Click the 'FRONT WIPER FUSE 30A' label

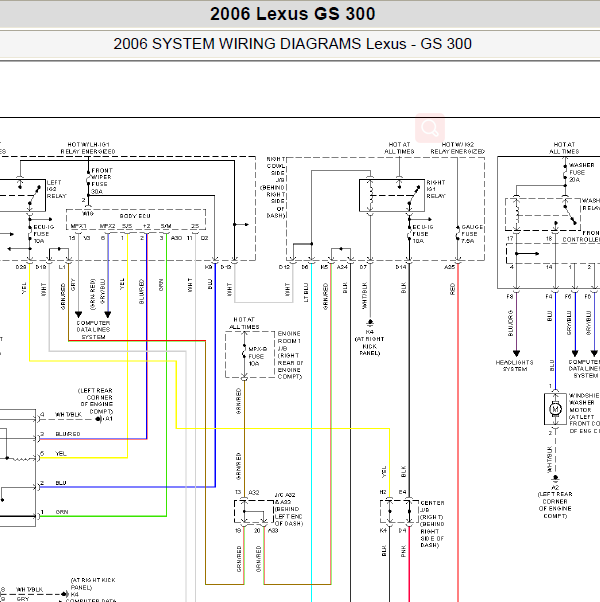[102, 181]
